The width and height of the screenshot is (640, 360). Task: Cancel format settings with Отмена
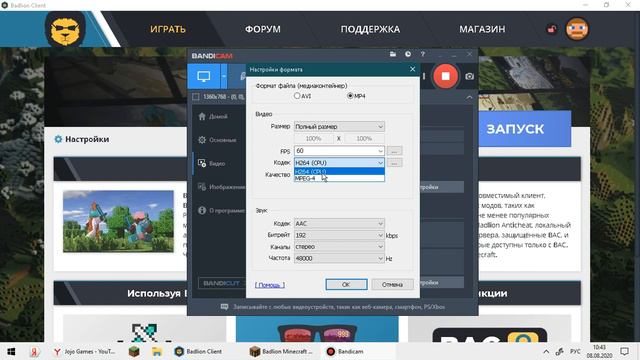tap(392, 284)
